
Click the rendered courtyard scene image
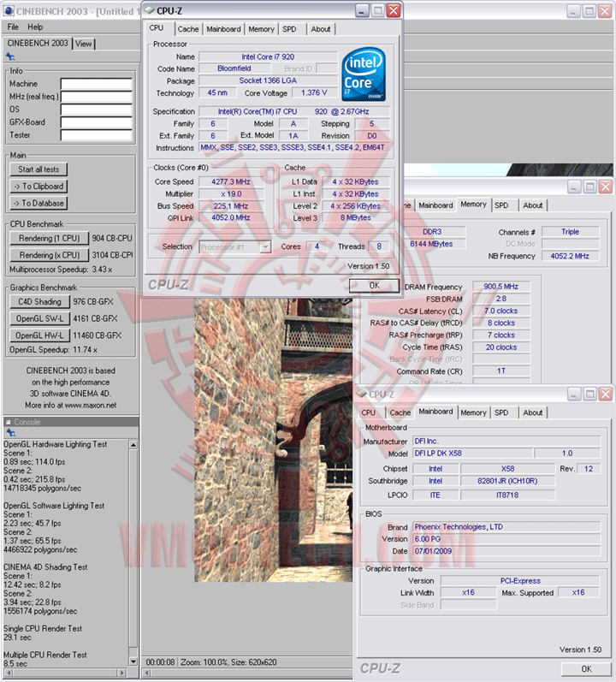273,439
